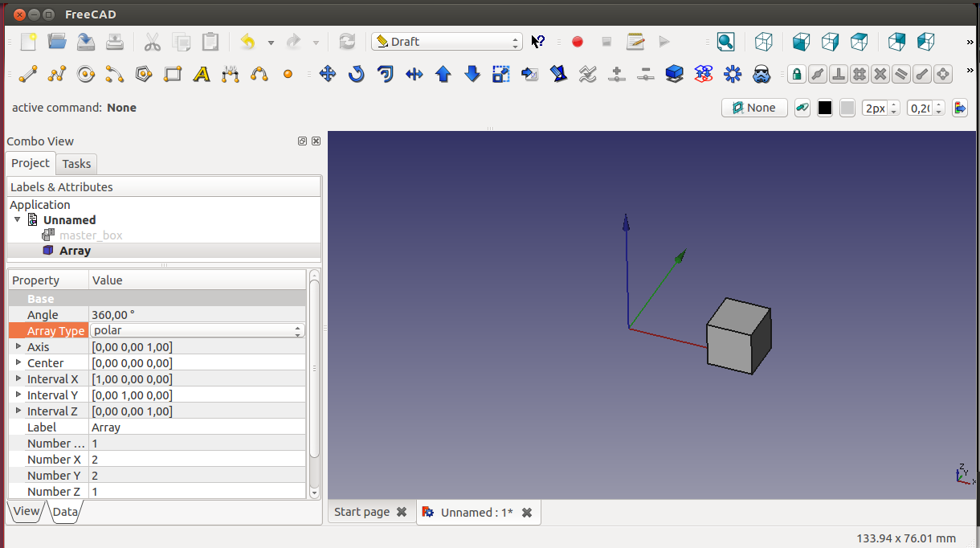This screenshot has height=548, width=980.
Task: Switch to the Start page tab
Action: (x=361, y=512)
